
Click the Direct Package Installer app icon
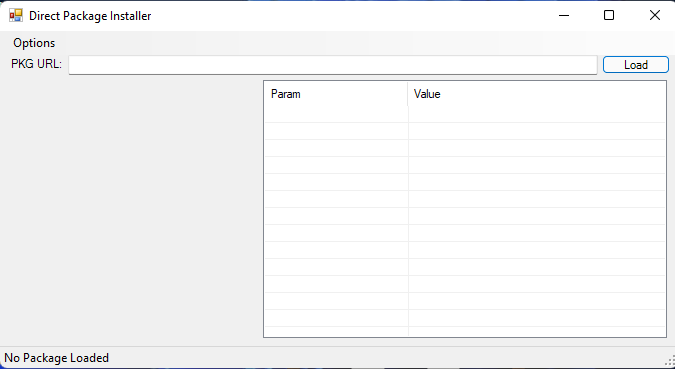click(16, 16)
